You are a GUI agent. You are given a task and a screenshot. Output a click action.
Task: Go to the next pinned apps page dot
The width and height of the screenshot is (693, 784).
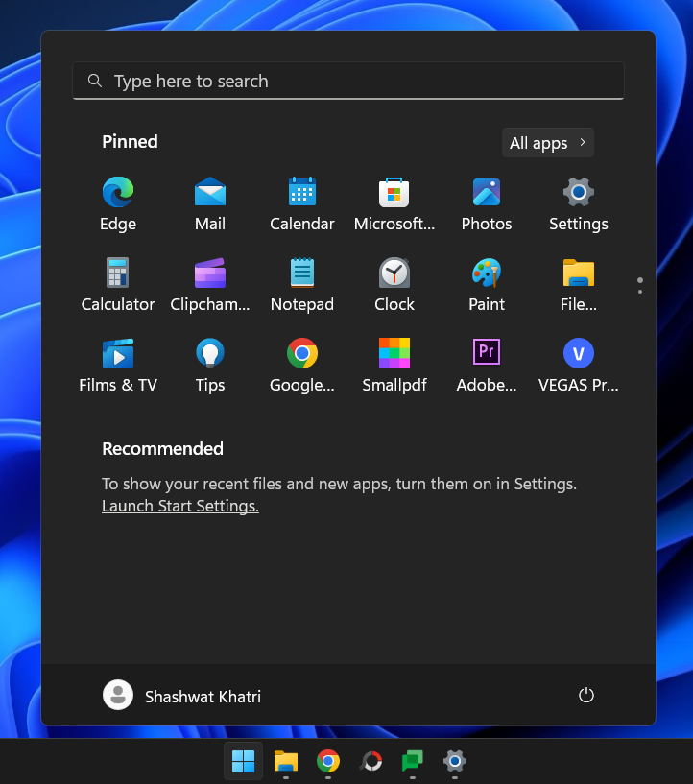pos(640,292)
